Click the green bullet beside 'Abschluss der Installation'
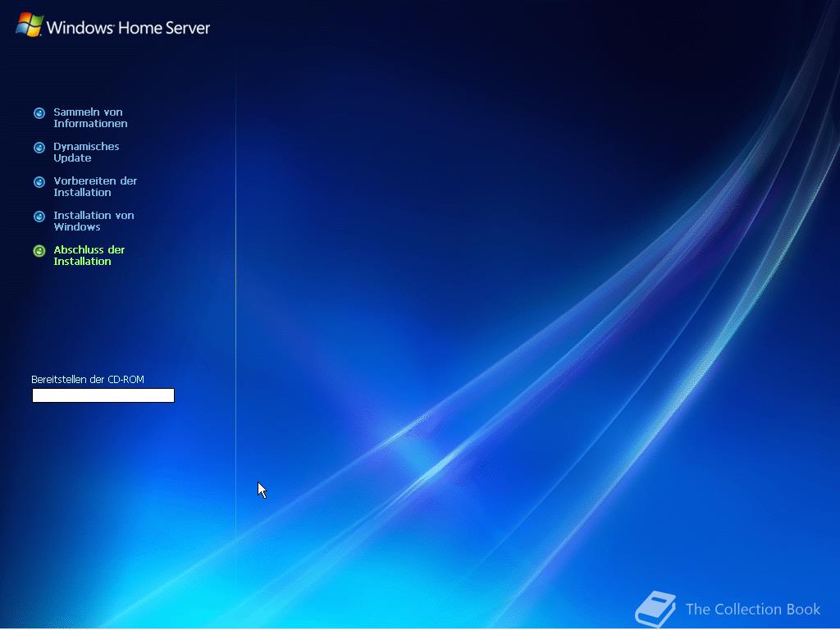This screenshot has width=840, height=630. click(39, 251)
